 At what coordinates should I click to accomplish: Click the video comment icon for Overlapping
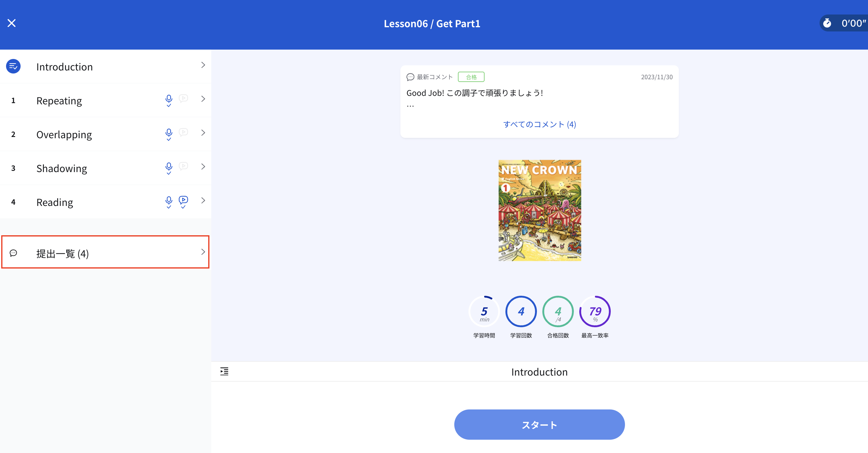(183, 132)
